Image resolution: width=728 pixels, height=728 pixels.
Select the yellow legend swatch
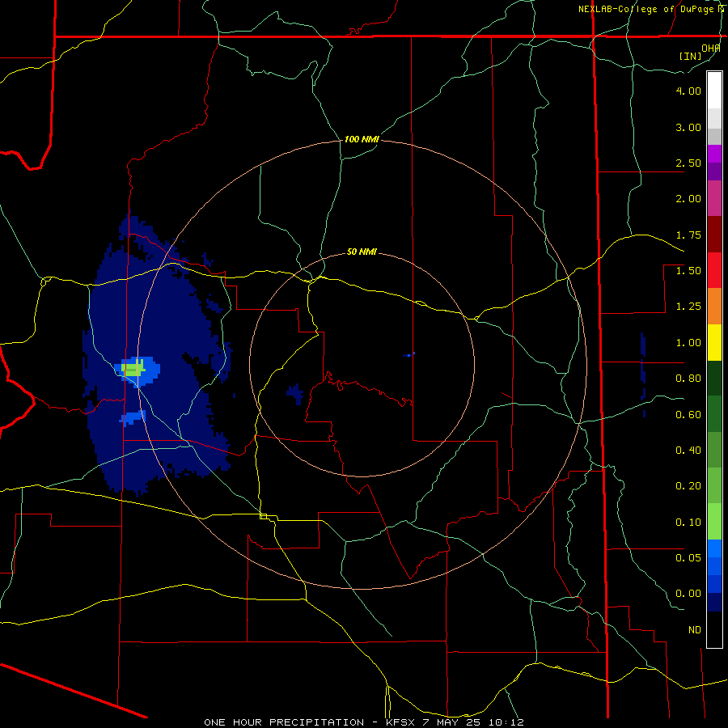click(x=714, y=342)
